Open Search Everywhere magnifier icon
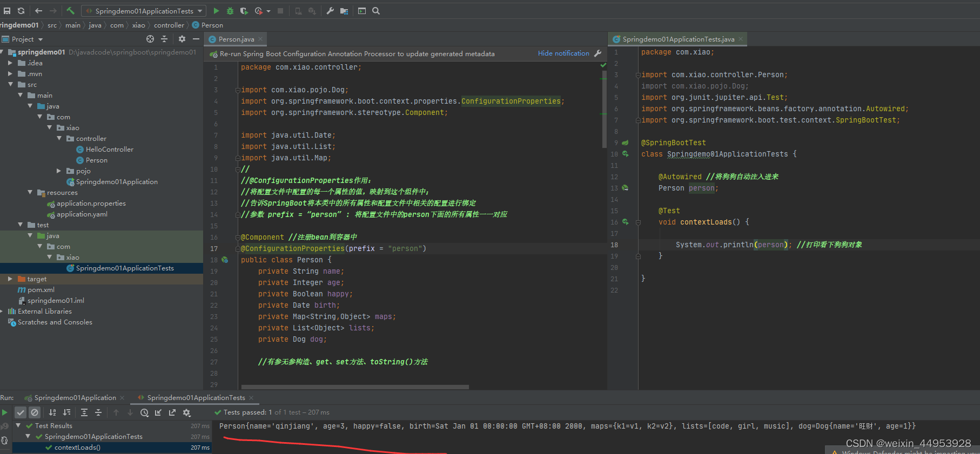Screen dimensions: 980x454 pyautogui.click(x=376, y=11)
